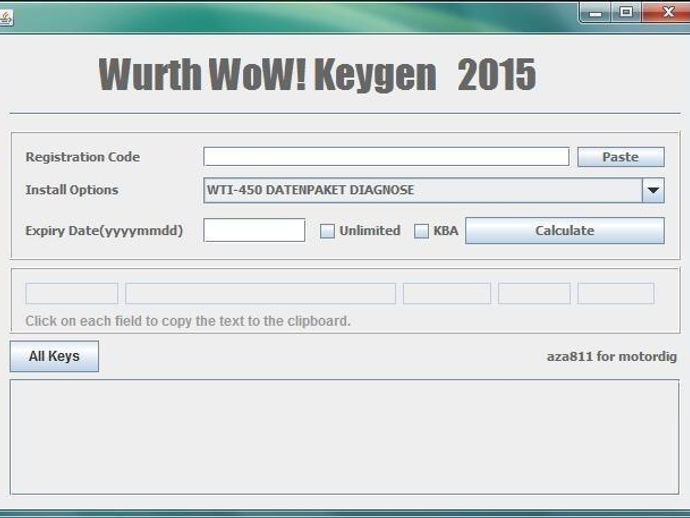Image resolution: width=690 pixels, height=518 pixels.
Task: Copy the first output key field
Action: click(x=72, y=294)
